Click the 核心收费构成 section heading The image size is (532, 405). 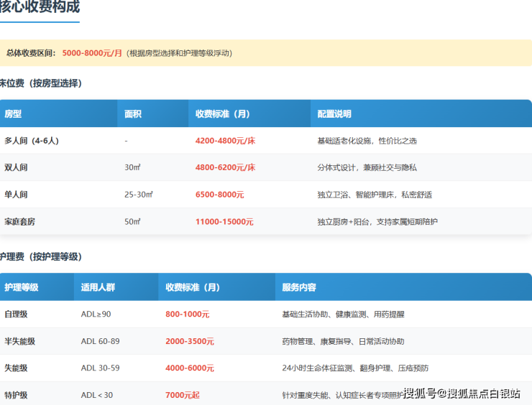40,8
